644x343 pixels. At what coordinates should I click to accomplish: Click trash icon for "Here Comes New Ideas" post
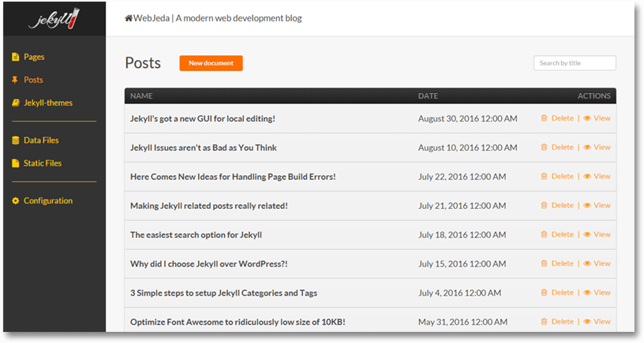pyautogui.click(x=544, y=177)
